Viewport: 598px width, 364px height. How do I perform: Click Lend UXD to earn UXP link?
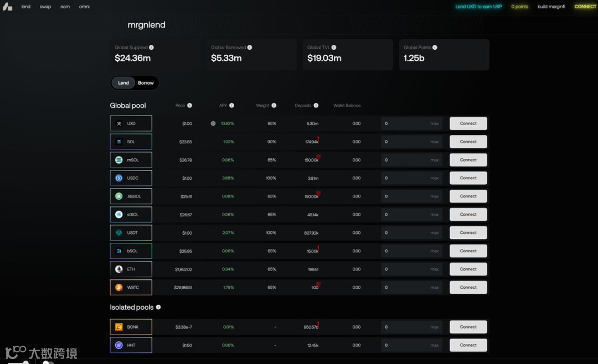(478, 7)
